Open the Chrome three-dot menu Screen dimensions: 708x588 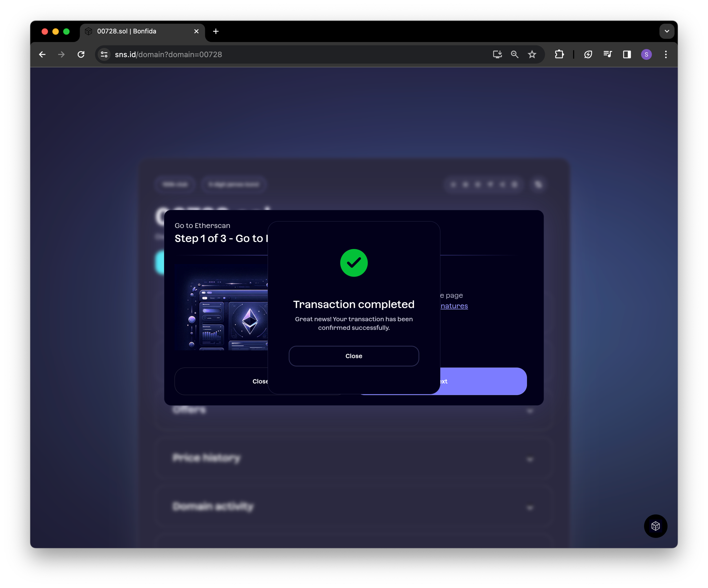[x=666, y=55]
